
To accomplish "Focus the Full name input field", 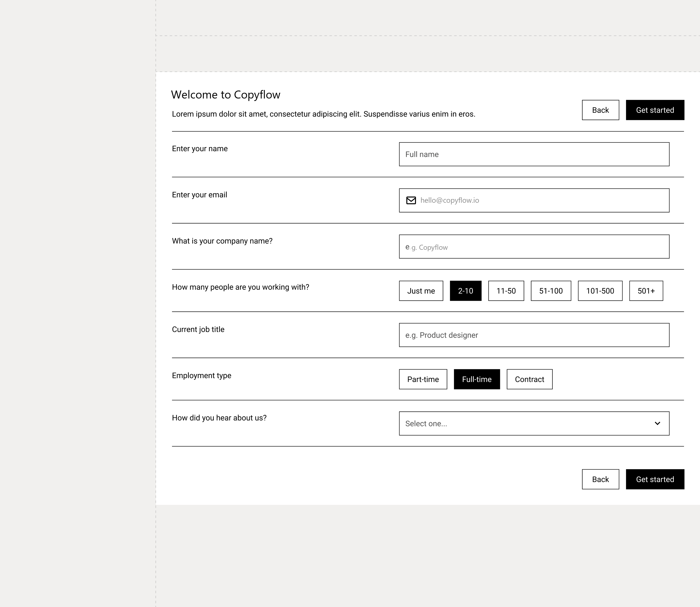I will coord(534,154).
